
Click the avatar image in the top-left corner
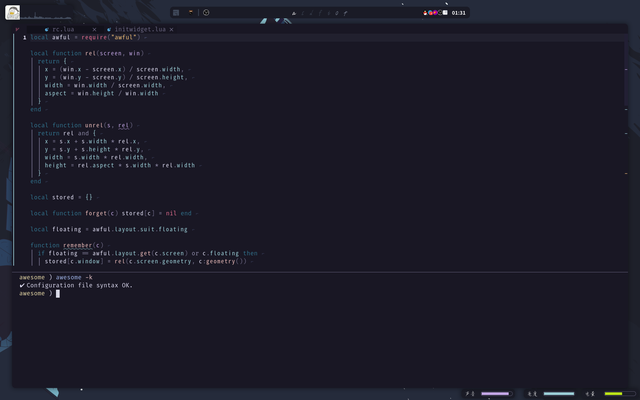point(12,12)
